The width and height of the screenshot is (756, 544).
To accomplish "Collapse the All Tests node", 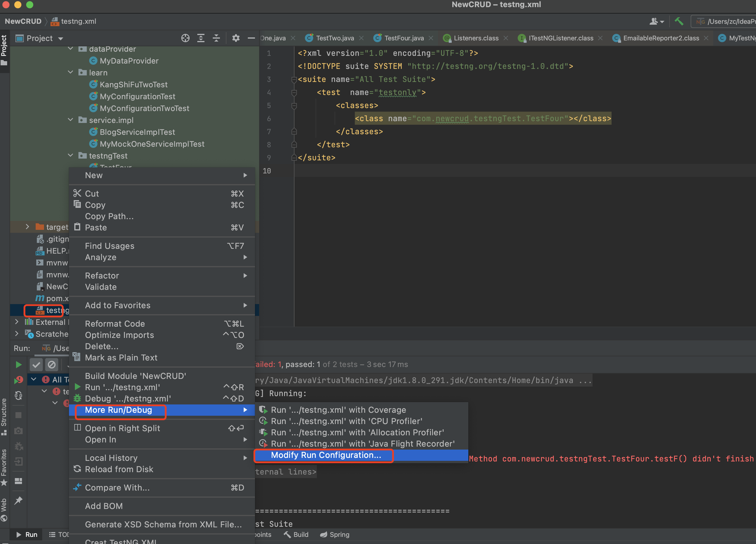I will click(33, 379).
